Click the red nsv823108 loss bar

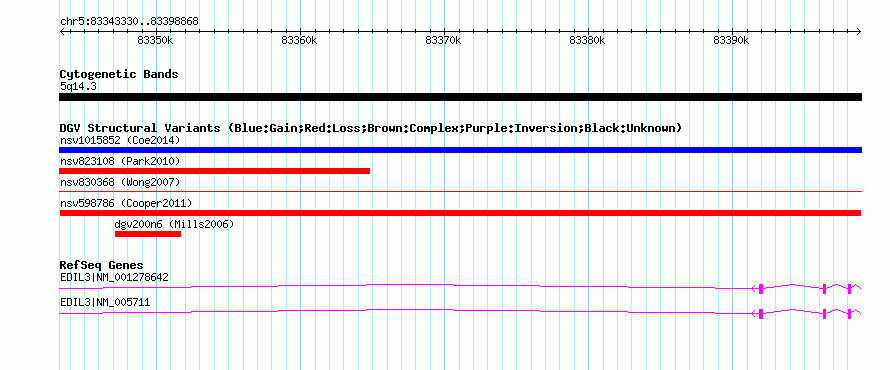[x=215, y=171]
